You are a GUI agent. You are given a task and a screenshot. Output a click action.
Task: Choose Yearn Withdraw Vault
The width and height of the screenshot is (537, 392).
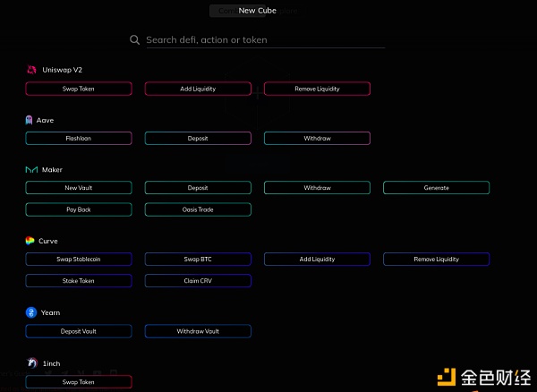[198, 331]
